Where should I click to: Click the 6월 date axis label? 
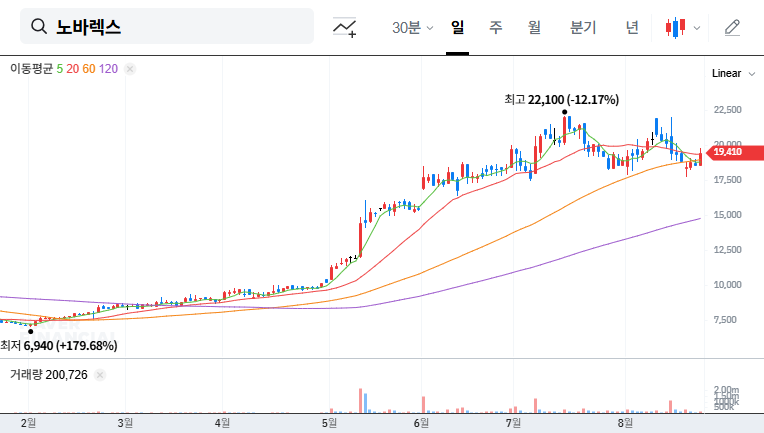point(421,423)
